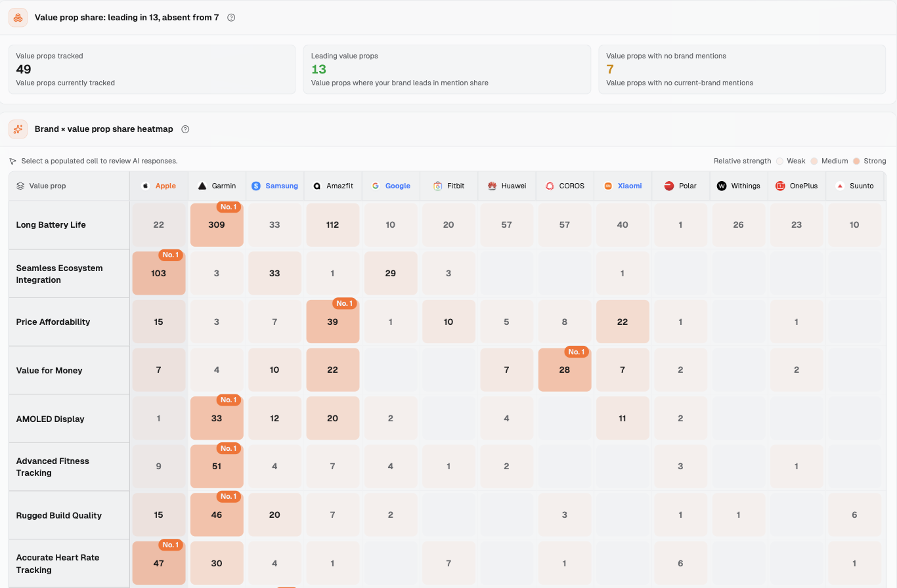
Task: Open Garmin's Long Battery Life cell showing 309
Action: click(217, 224)
